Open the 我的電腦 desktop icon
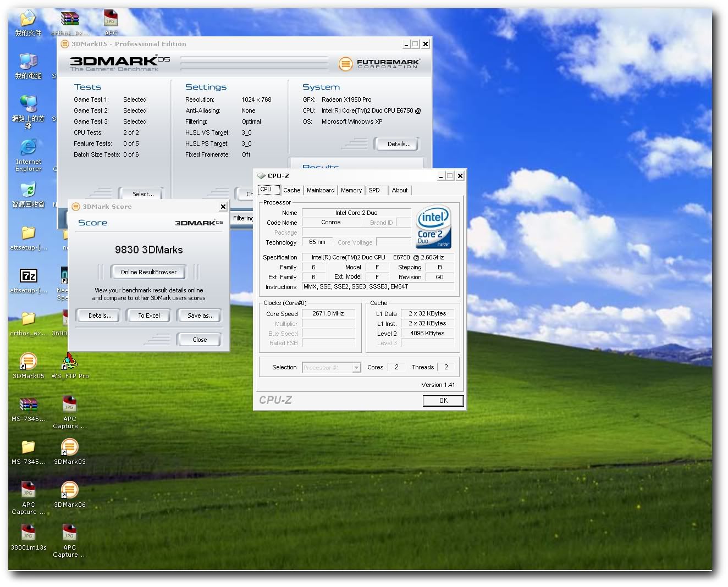The image size is (728, 587). [x=28, y=62]
